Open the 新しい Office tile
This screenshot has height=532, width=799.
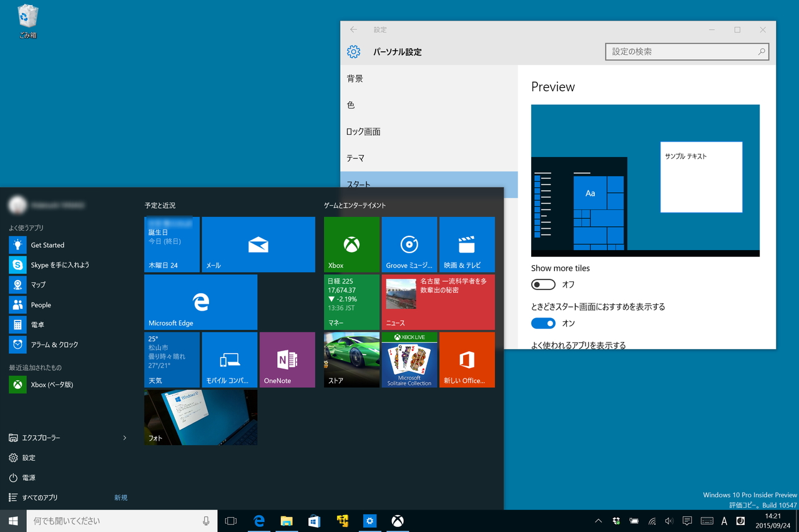467,360
